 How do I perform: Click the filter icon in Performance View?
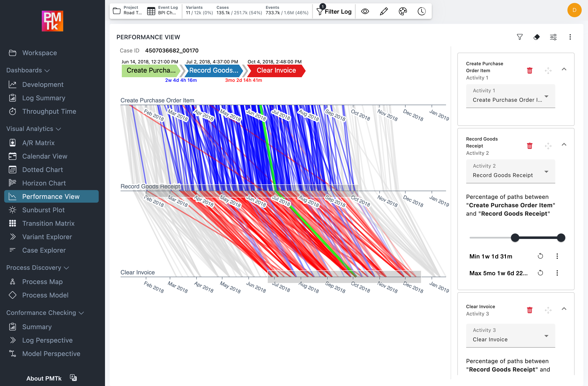[x=520, y=37]
